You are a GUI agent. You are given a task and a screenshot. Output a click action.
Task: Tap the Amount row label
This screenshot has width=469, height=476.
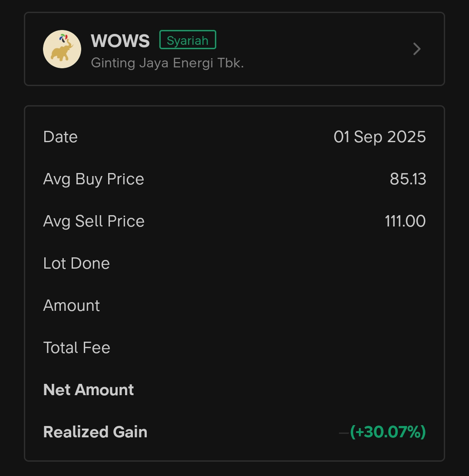(x=72, y=306)
